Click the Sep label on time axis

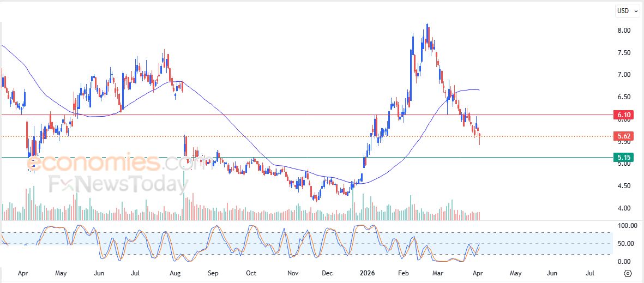click(213, 273)
